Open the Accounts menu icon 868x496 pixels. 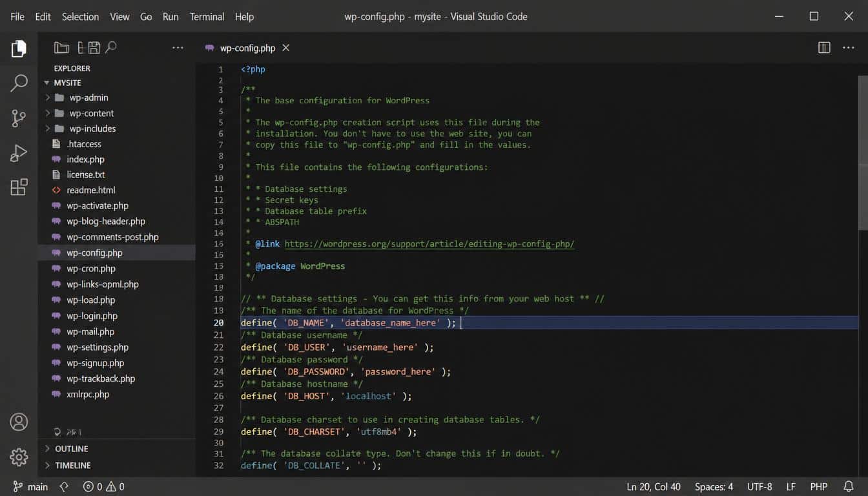click(x=19, y=422)
